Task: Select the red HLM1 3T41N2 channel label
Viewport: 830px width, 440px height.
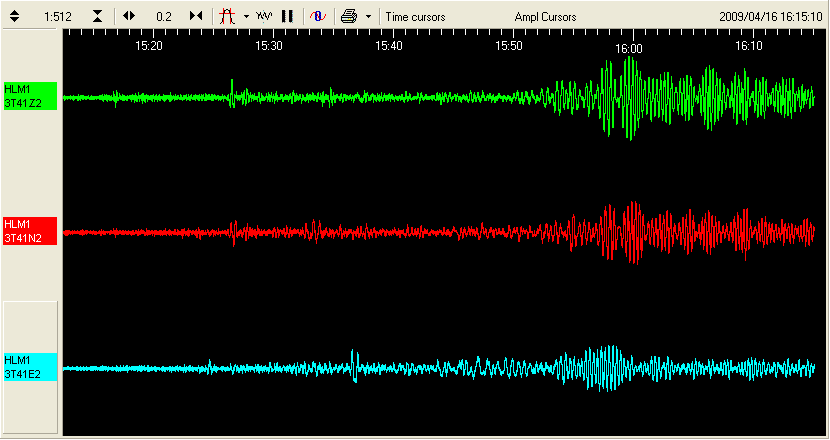Action: pos(30,231)
